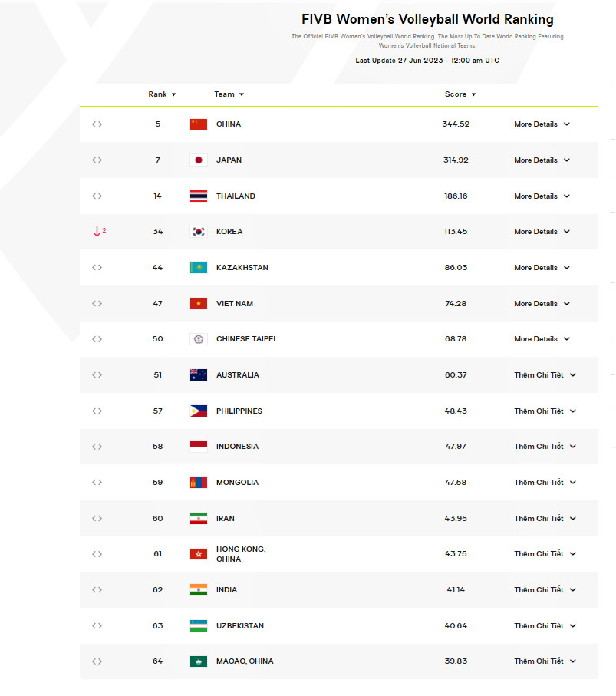Image resolution: width=616 pixels, height=696 pixels.
Task: Click the India score value 41.14
Action: 456,590
